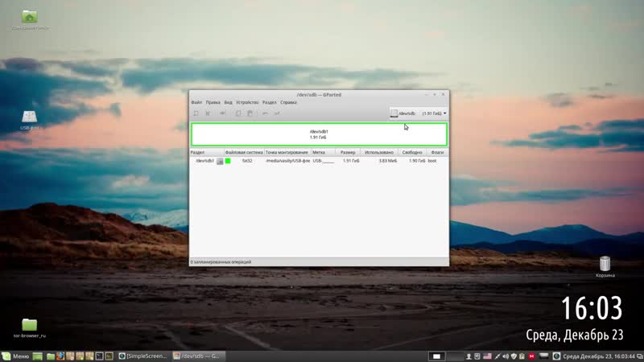Click the show desktop icon in taskbar
Image resolution: width=644 pixels, height=362 pixels.
click(37, 356)
